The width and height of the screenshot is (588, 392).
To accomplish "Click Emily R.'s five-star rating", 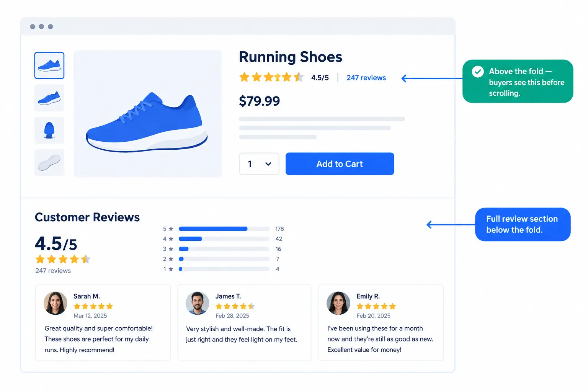I will pos(376,306).
